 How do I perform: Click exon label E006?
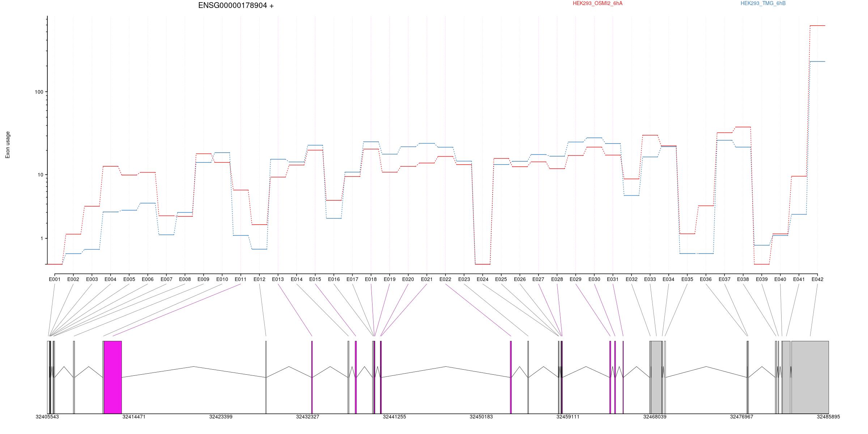(x=148, y=279)
